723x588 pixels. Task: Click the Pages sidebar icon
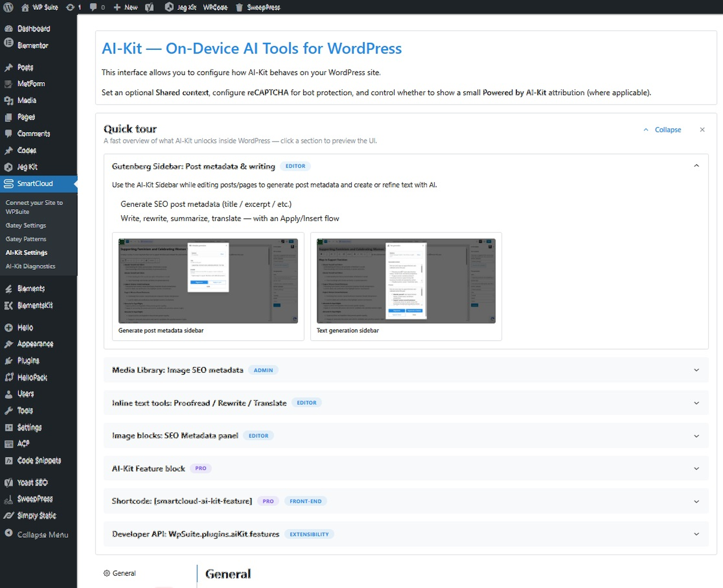tap(8, 117)
